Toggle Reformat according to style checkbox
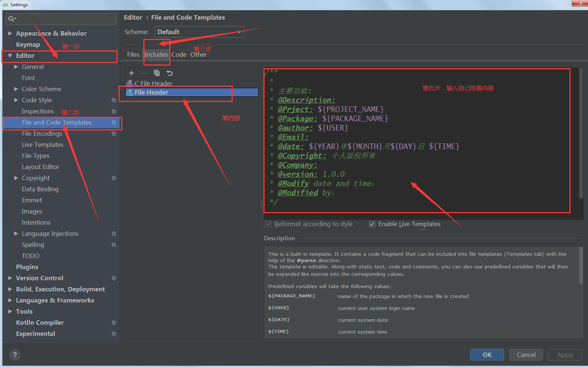This screenshot has height=367, width=588. click(x=269, y=224)
